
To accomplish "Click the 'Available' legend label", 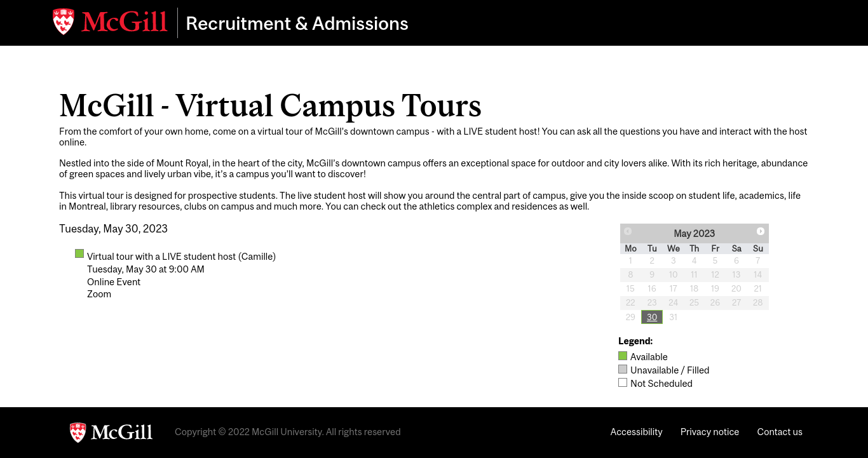I will (649, 357).
